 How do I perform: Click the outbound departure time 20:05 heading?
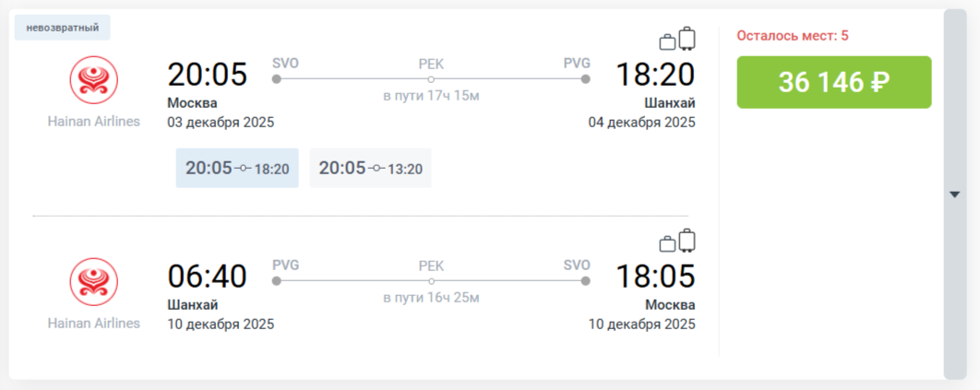point(208,75)
